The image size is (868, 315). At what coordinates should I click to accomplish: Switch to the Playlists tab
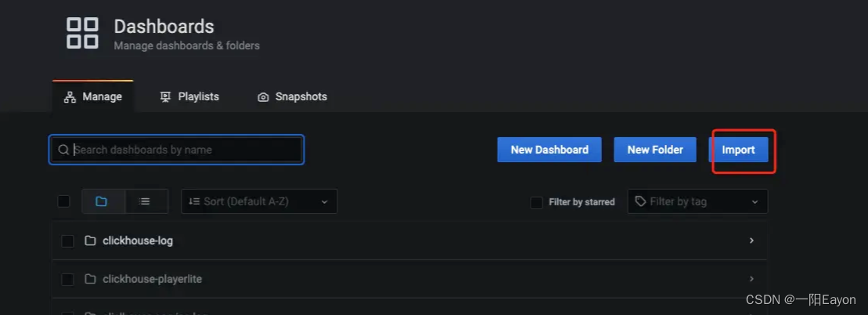(189, 96)
